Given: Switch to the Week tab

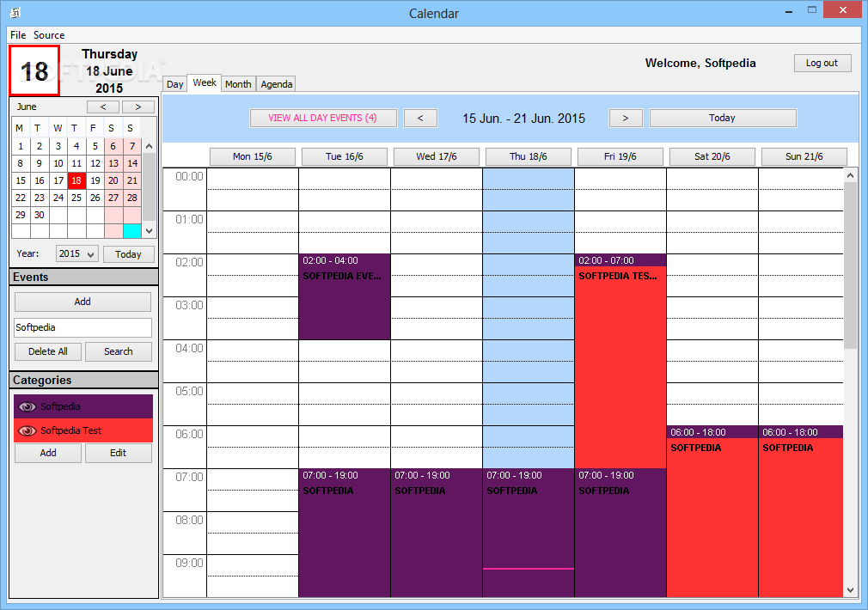Looking at the screenshot, I should point(205,82).
